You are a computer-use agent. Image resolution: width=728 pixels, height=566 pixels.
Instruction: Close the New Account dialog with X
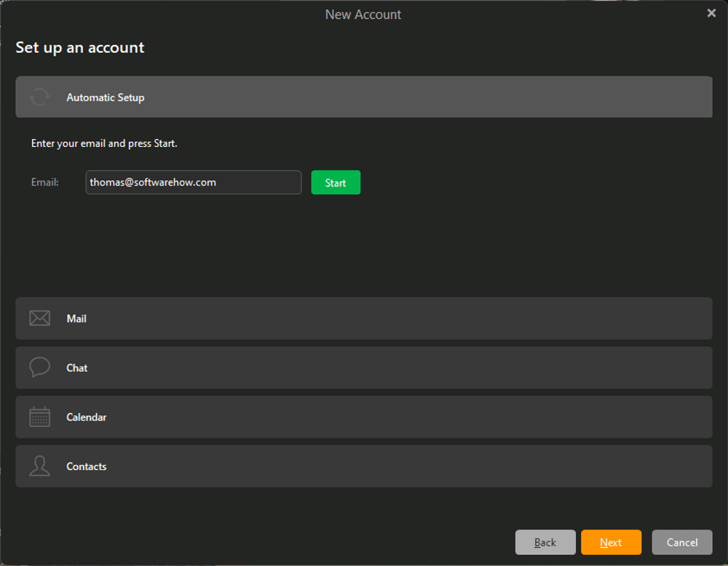pyautogui.click(x=711, y=14)
